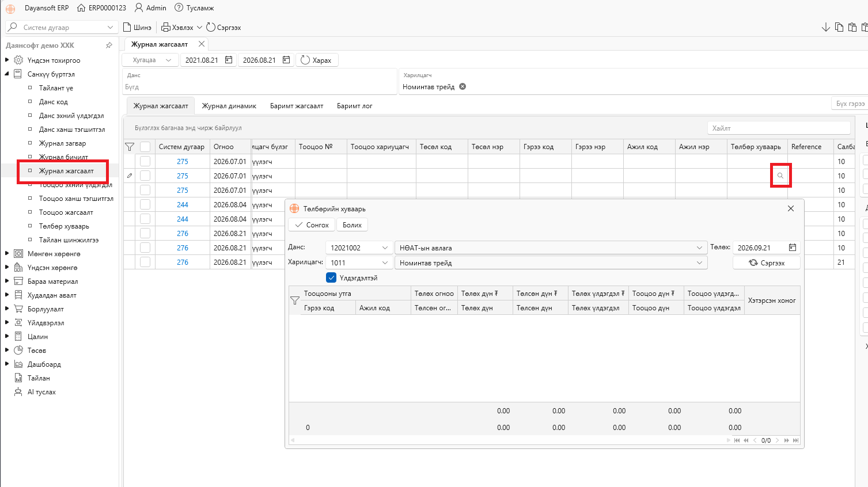Click the magnifier lookup icon in Төлбөр хуваарь cell

click(x=780, y=176)
